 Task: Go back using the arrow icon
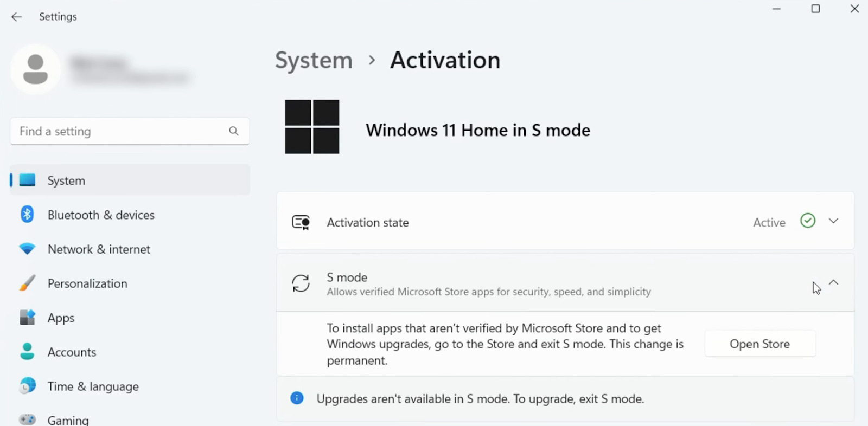[17, 17]
